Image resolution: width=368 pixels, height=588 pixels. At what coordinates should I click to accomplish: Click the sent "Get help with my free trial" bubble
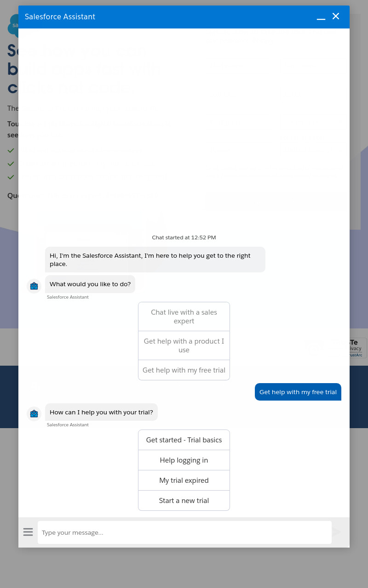(298, 392)
